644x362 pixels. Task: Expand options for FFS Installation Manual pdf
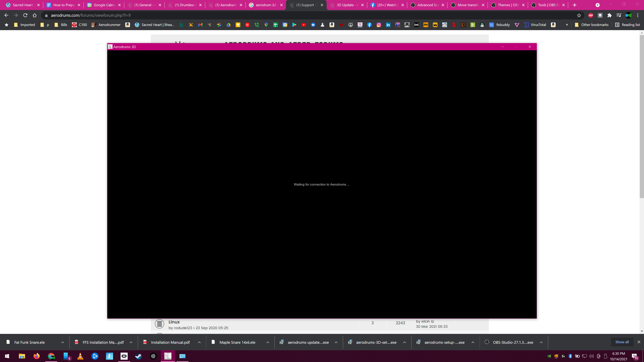click(131, 342)
